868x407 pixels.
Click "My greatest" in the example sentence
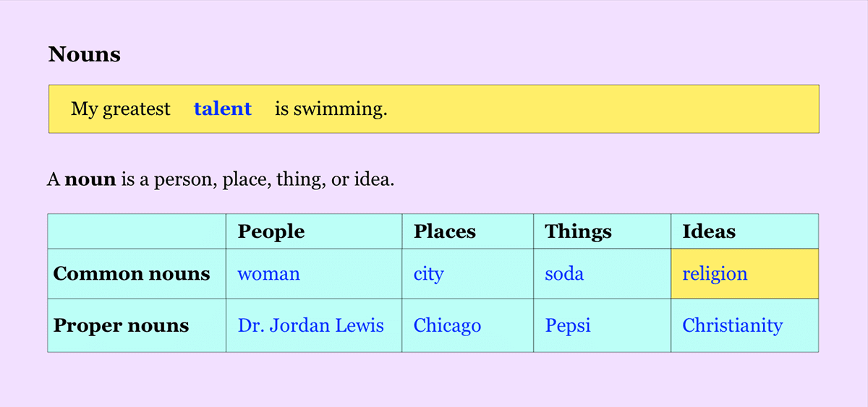click(121, 109)
